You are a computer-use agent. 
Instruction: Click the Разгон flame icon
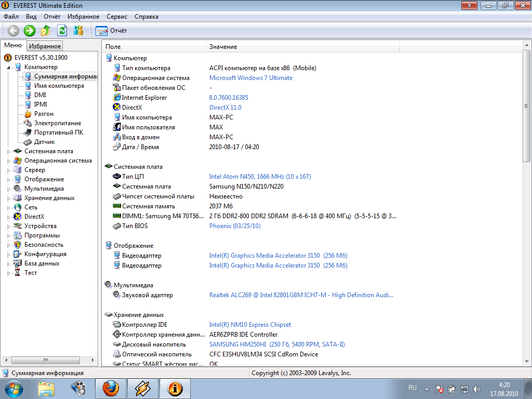coord(28,114)
